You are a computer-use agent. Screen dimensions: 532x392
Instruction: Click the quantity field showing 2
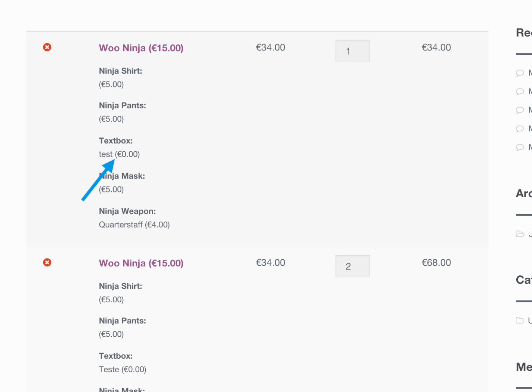click(352, 266)
